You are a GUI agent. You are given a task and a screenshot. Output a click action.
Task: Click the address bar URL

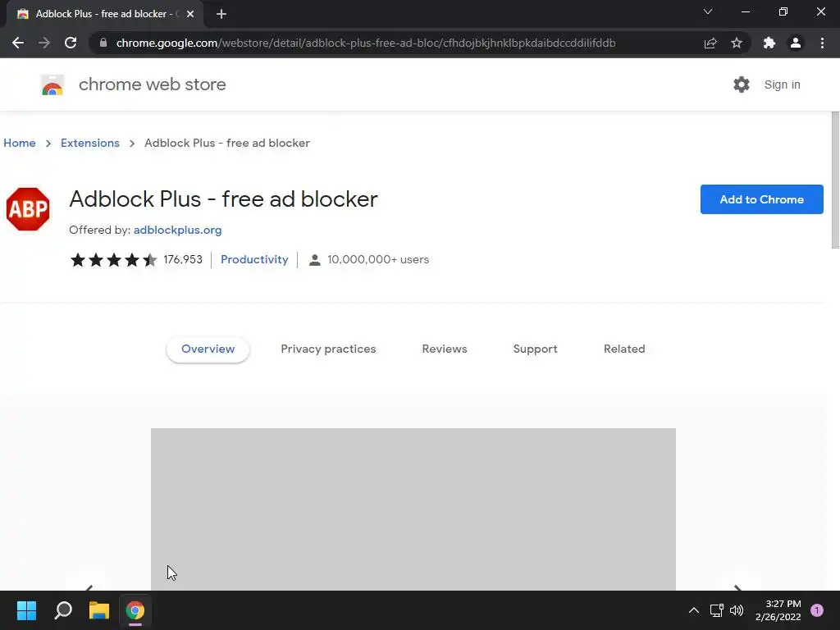pos(365,43)
